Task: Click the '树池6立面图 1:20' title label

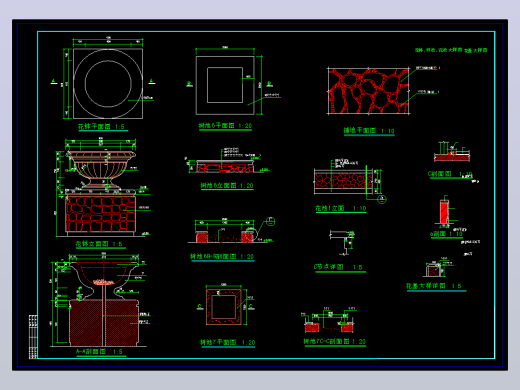Action: tap(227, 185)
